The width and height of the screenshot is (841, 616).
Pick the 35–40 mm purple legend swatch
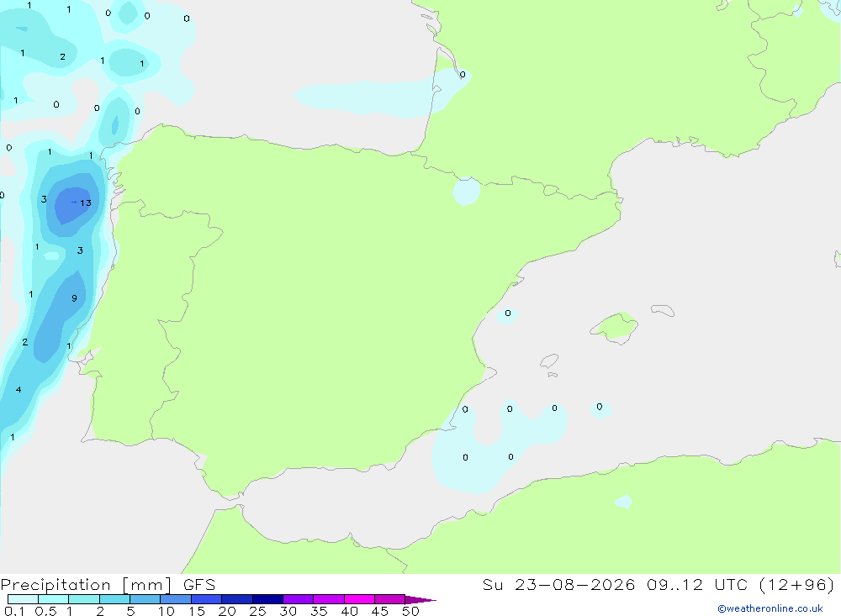(x=329, y=599)
